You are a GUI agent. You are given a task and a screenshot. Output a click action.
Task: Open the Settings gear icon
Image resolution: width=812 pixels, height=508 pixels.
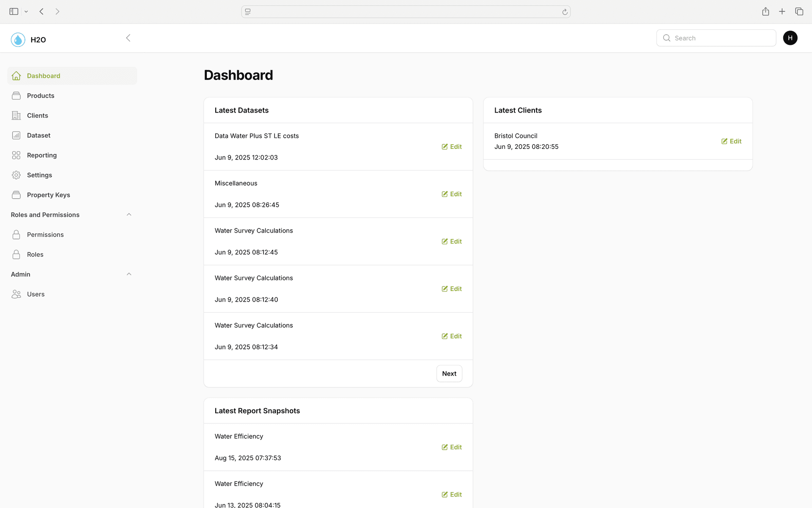point(16,175)
